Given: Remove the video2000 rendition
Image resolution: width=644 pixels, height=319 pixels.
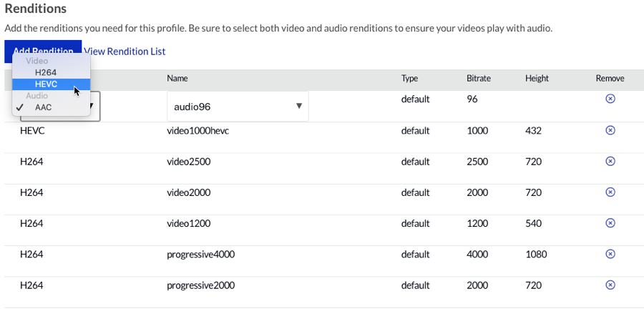Looking at the screenshot, I should point(610,192).
